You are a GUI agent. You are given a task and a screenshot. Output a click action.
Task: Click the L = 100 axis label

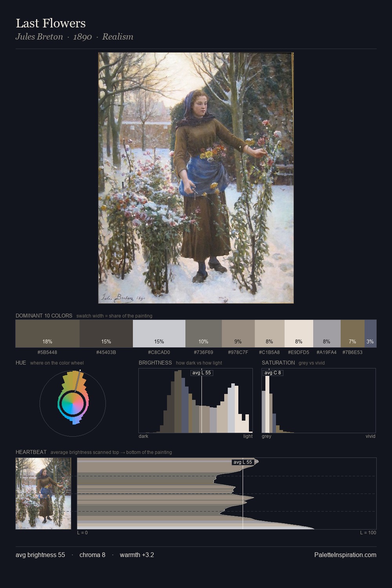[x=368, y=533]
